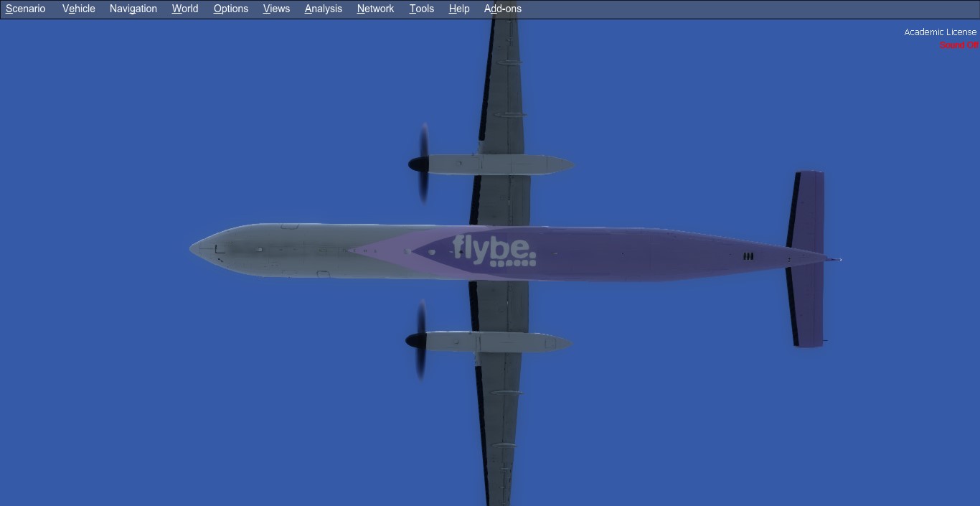Open the Options menu

pos(231,9)
